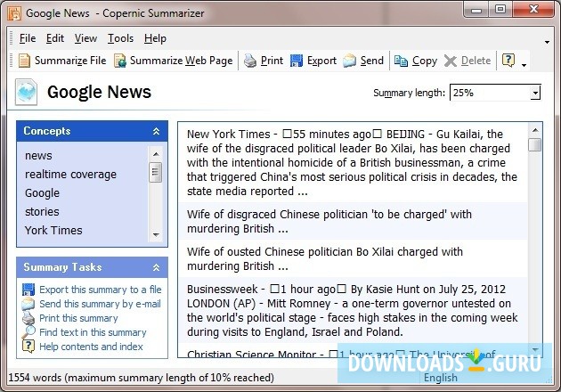This screenshot has width=561, height=392.
Task: Click the Export floppy disk toolbar icon
Action: point(297,61)
